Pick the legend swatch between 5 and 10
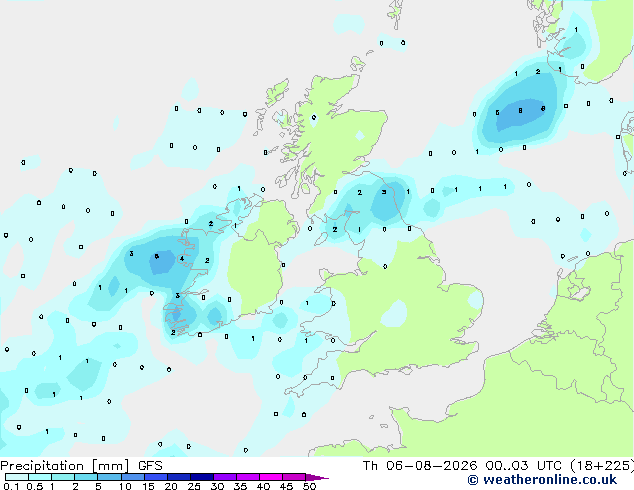This screenshot has width=634, height=490. pyautogui.click(x=110, y=477)
